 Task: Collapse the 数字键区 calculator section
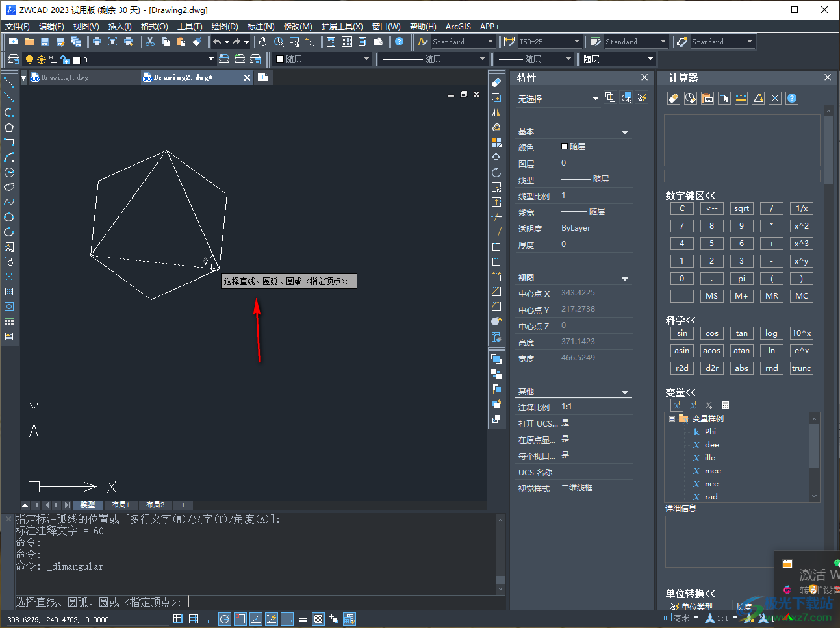click(690, 195)
